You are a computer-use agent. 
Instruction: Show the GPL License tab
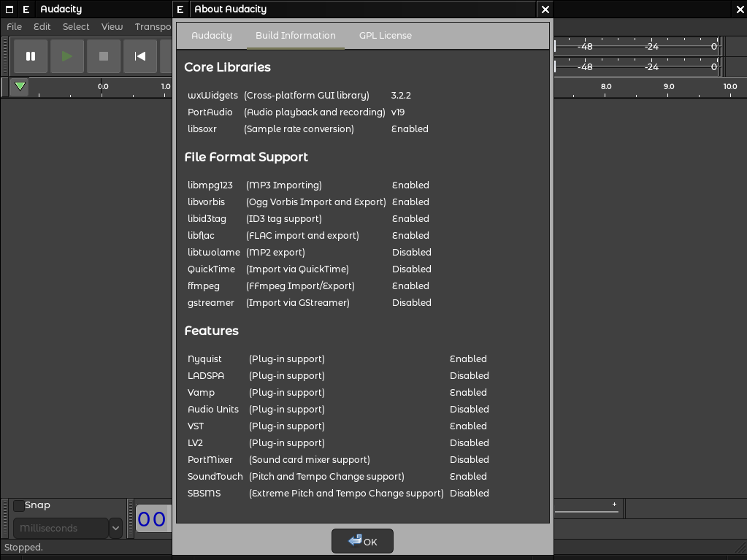coord(386,36)
